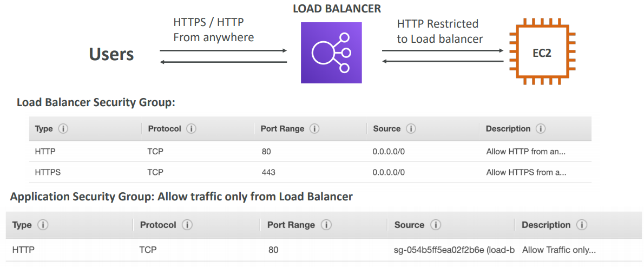
Task: Open Description info icon in Application Security Group table
Action: coord(582,225)
